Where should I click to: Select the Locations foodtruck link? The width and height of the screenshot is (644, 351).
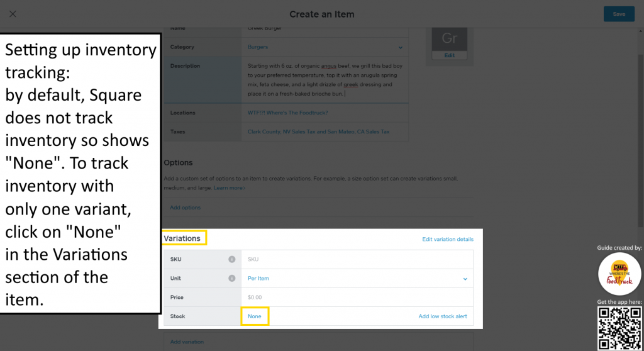(x=287, y=113)
